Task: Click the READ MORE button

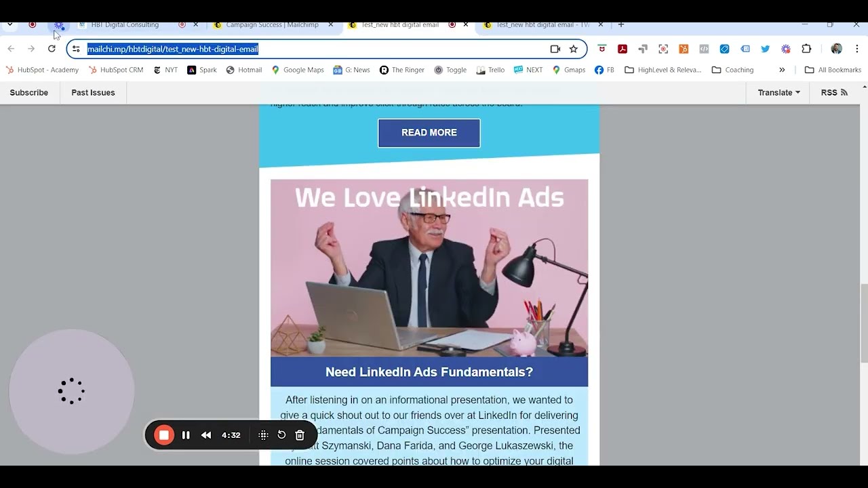Action: [x=429, y=133]
